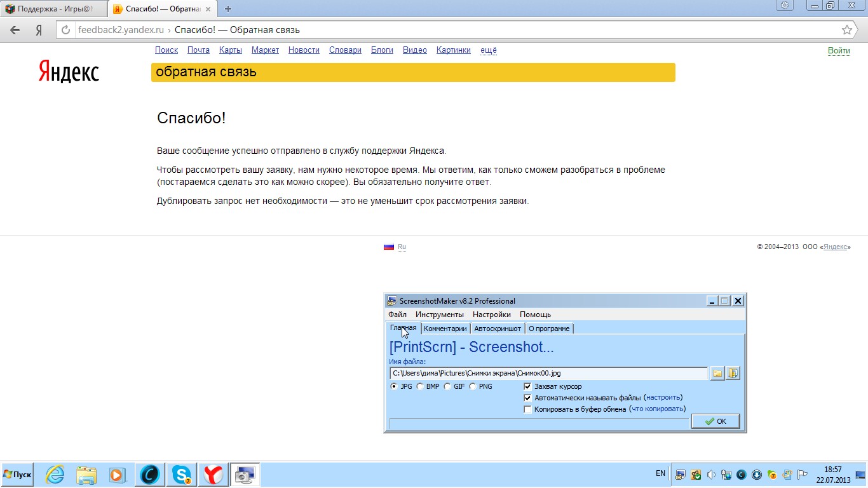This screenshot has width=868, height=488.
Task: Click the browser back arrow
Action: (x=15, y=30)
